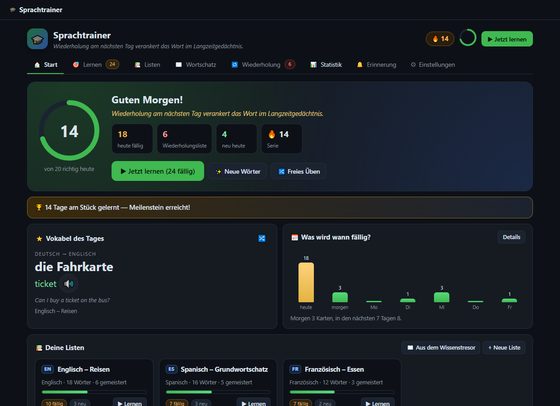The width and height of the screenshot is (560, 406).
Task: Start Jetzt lernen (24 fällig)
Action: [158, 171]
